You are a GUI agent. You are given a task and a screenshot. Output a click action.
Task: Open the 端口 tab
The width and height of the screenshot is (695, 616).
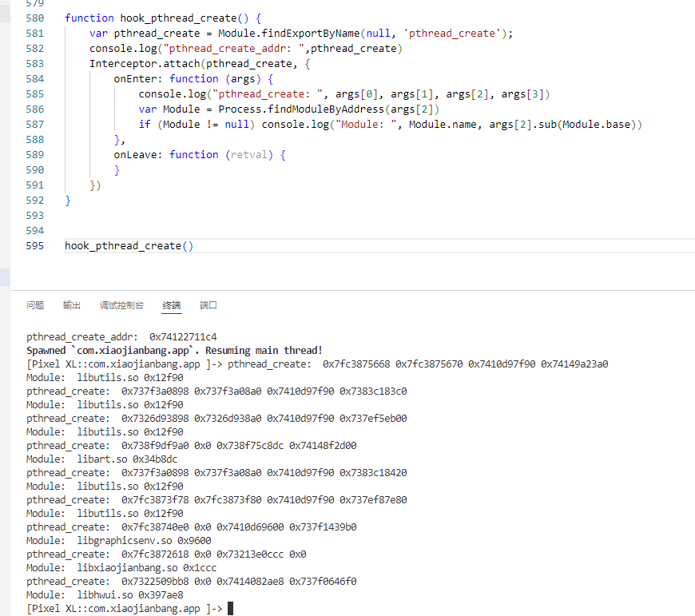point(208,305)
